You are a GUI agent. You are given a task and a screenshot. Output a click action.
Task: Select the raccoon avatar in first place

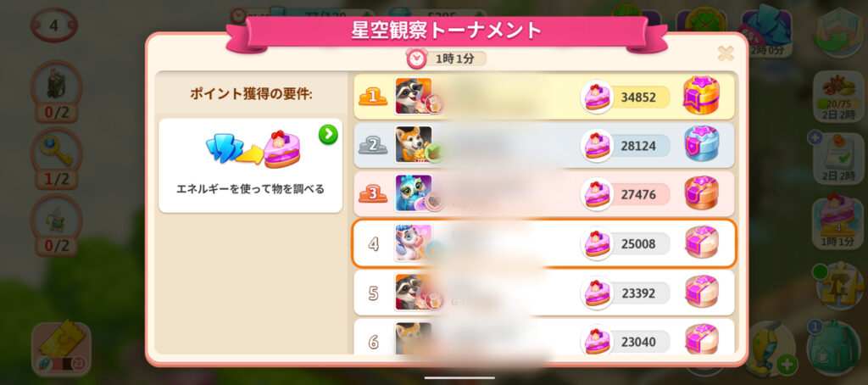(413, 96)
